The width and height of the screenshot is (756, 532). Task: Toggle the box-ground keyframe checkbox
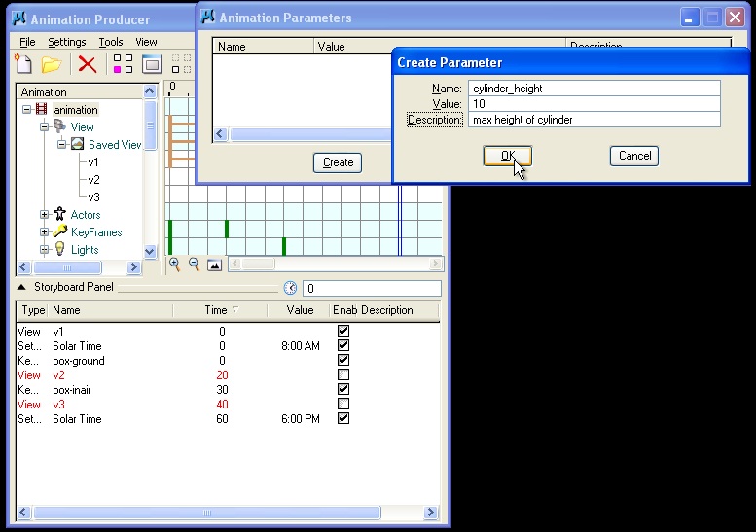click(343, 360)
